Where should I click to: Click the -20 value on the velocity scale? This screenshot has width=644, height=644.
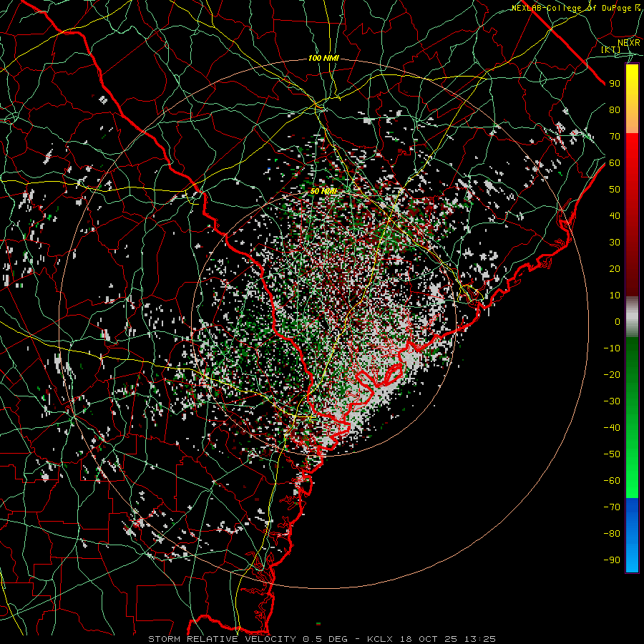pyautogui.click(x=612, y=375)
